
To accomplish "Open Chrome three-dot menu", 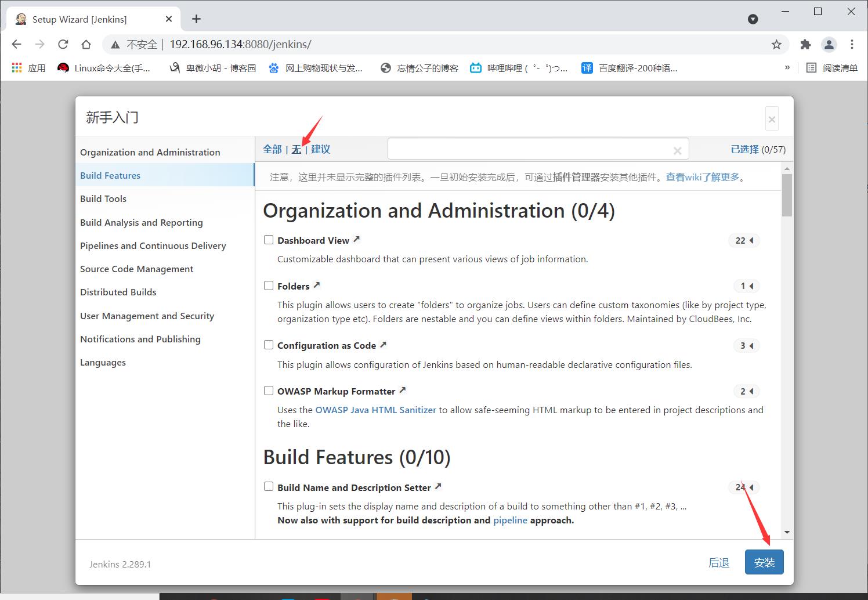I will pyautogui.click(x=852, y=44).
